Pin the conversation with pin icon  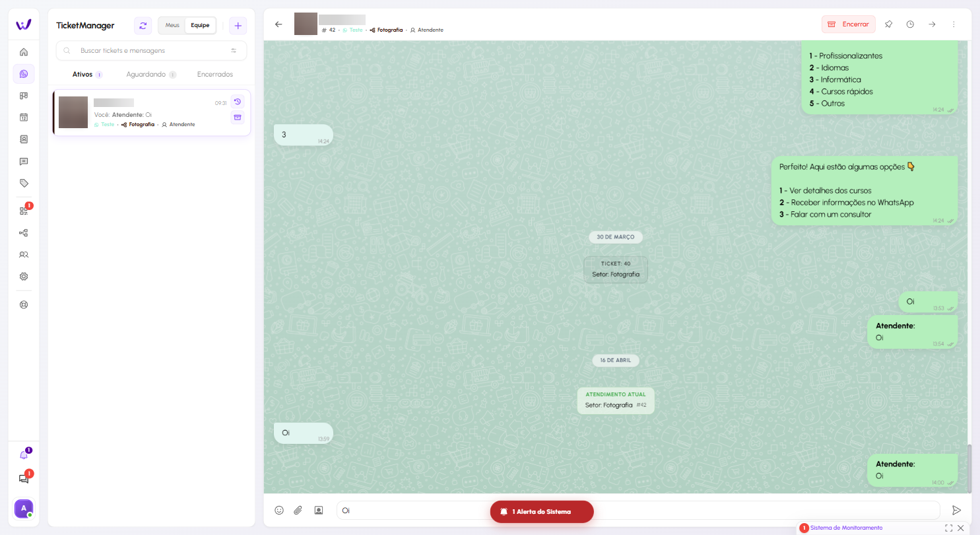[888, 24]
